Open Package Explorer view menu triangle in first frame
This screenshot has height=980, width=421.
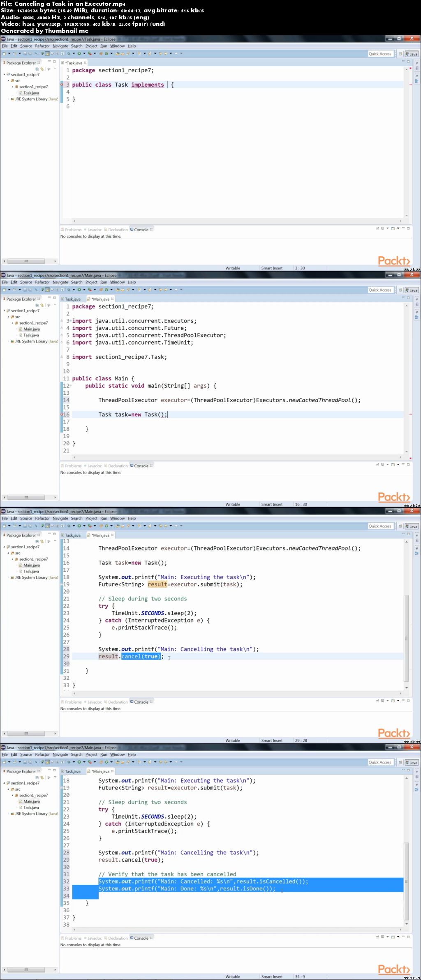pos(55,68)
